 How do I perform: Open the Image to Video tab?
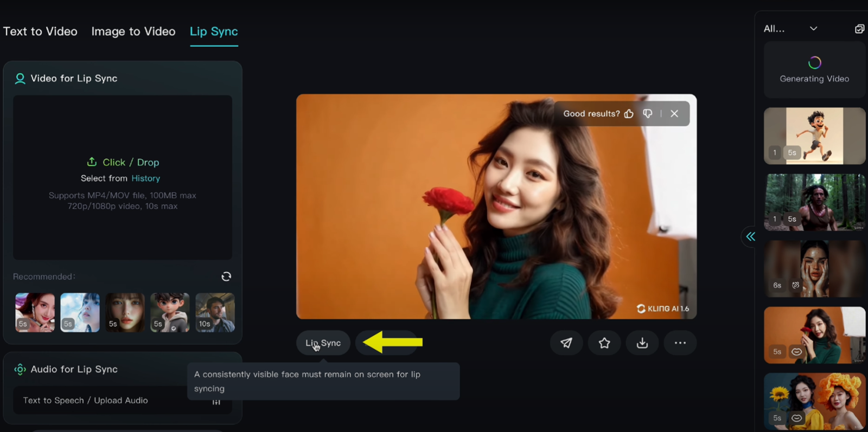[133, 31]
